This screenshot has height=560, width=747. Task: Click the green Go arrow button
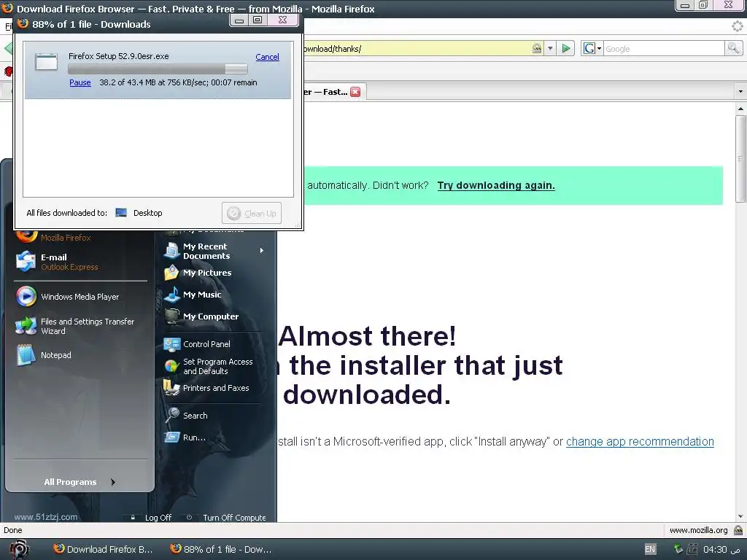coord(566,48)
